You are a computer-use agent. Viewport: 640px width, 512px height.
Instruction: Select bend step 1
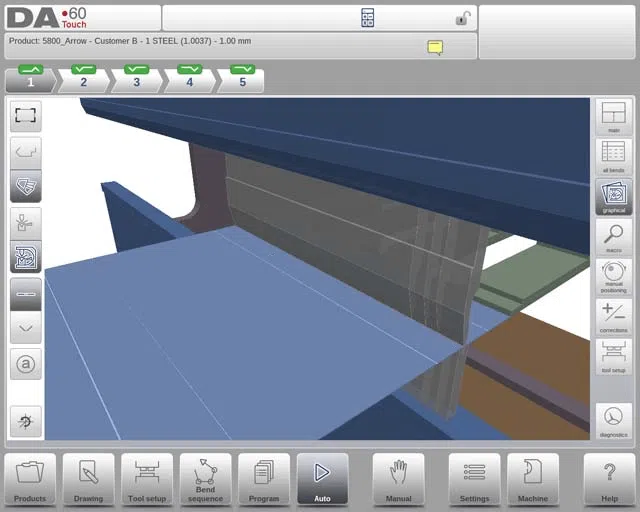[x=31, y=78]
